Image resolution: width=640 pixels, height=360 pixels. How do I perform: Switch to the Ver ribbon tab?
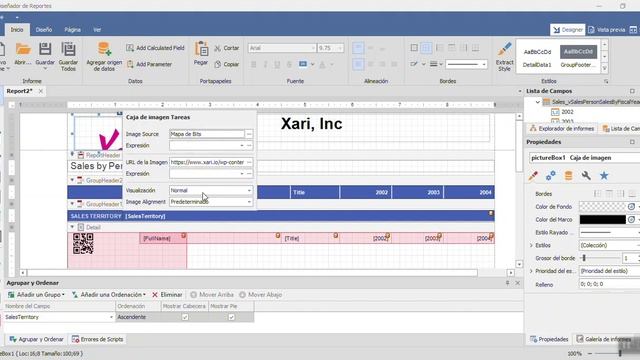97,29
